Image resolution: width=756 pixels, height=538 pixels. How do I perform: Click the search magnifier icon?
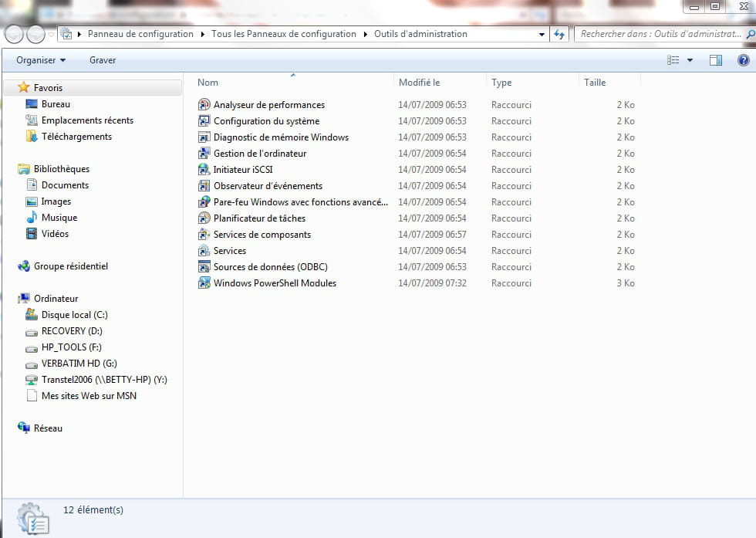[750, 34]
